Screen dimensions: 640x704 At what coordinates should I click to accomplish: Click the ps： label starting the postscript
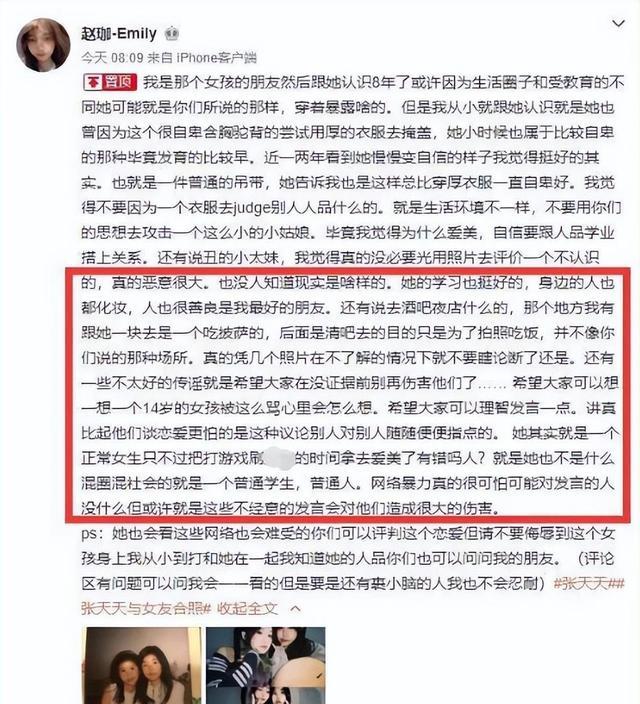pos(93,534)
